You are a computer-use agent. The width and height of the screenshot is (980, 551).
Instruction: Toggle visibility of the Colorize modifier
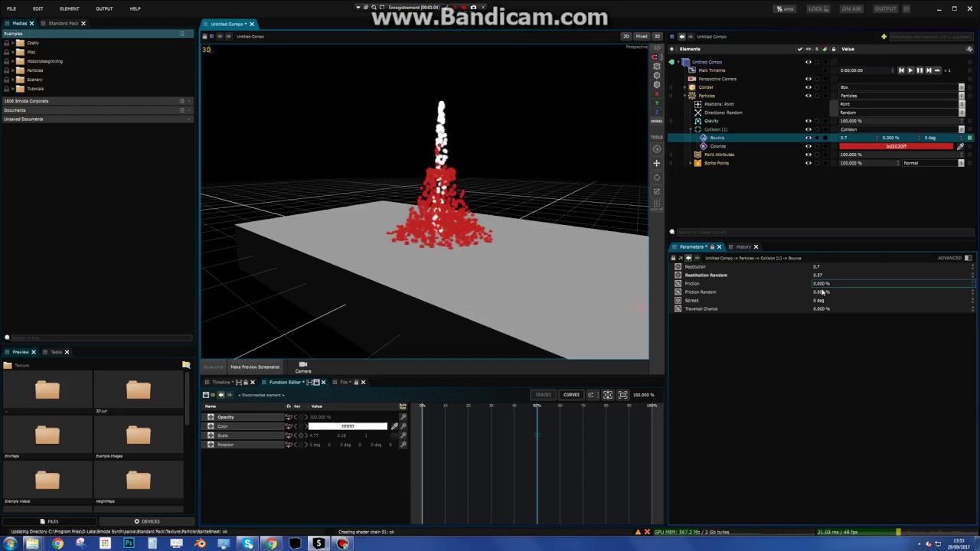click(808, 146)
